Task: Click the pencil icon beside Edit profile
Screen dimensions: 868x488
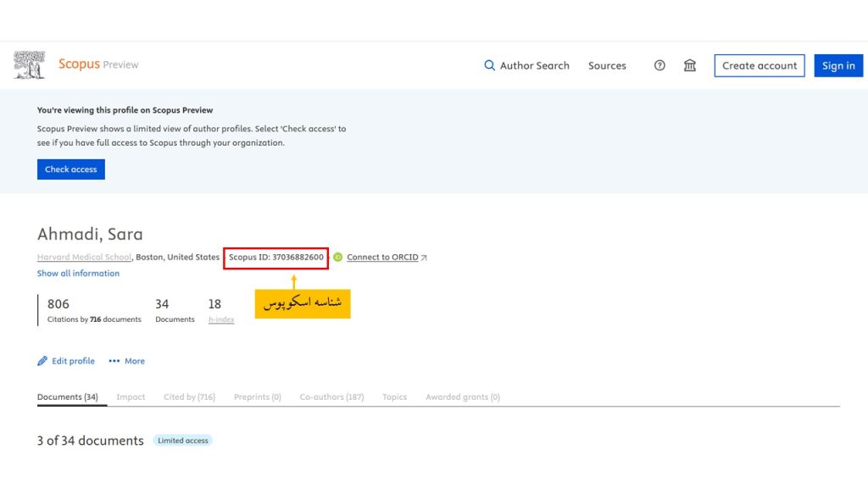Action: [42, 361]
